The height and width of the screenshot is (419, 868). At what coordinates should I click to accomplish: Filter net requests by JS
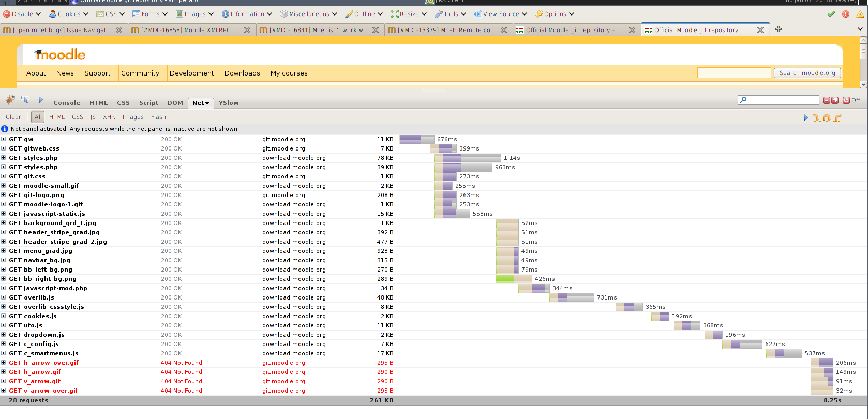coord(93,117)
